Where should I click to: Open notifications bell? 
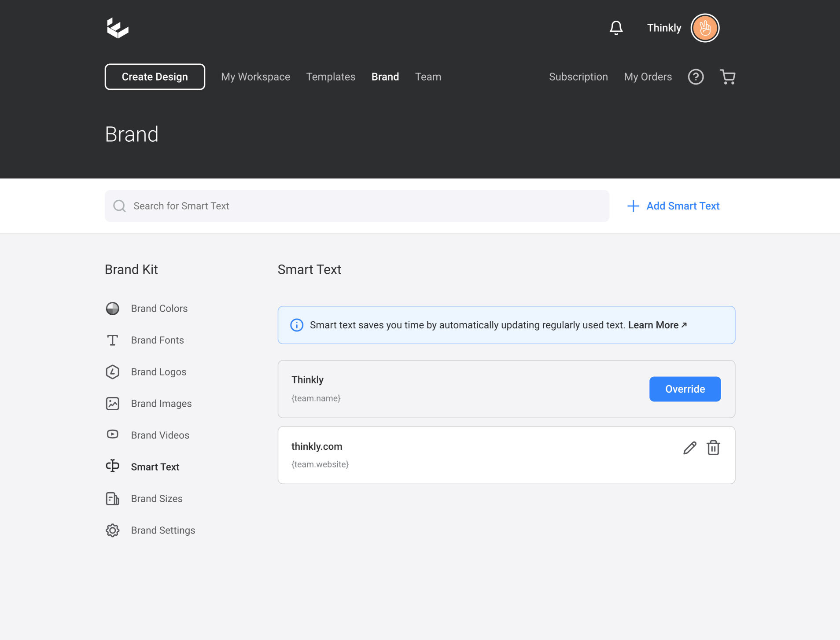(616, 28)
